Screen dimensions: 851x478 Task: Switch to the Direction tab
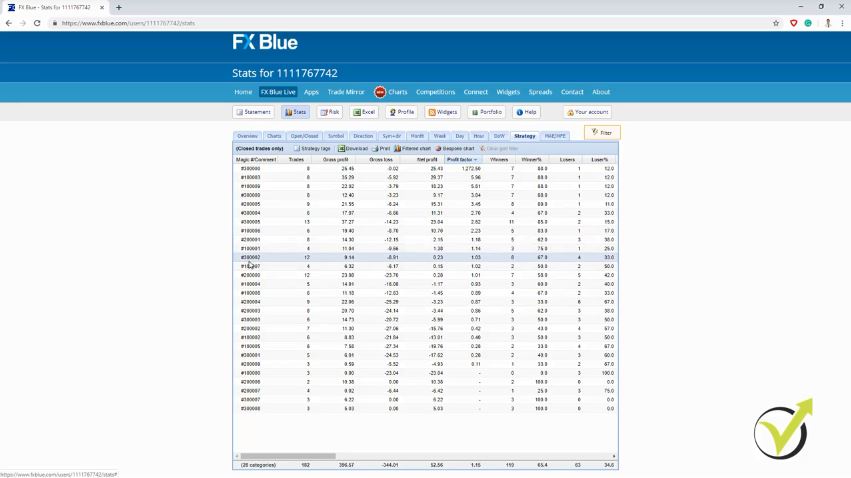[x=363, y=136]
